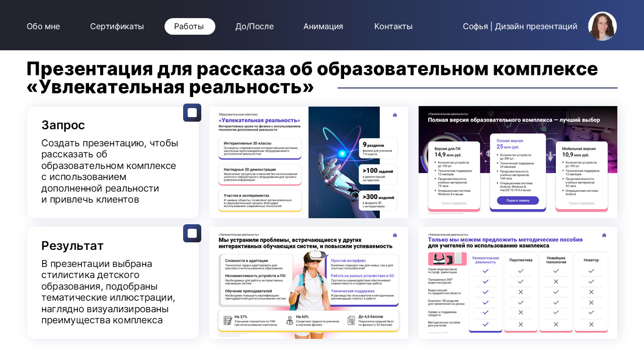The height and width of the screenshot is (362, 644).
Task: Click the «Новатор» column header
Action: [x=591, y=260]
